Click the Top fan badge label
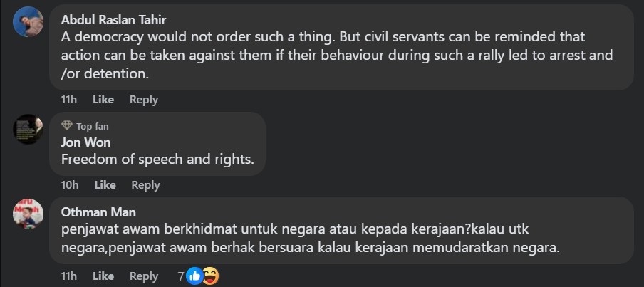Viewport: 644px width, 287px height. coord(93,126)
